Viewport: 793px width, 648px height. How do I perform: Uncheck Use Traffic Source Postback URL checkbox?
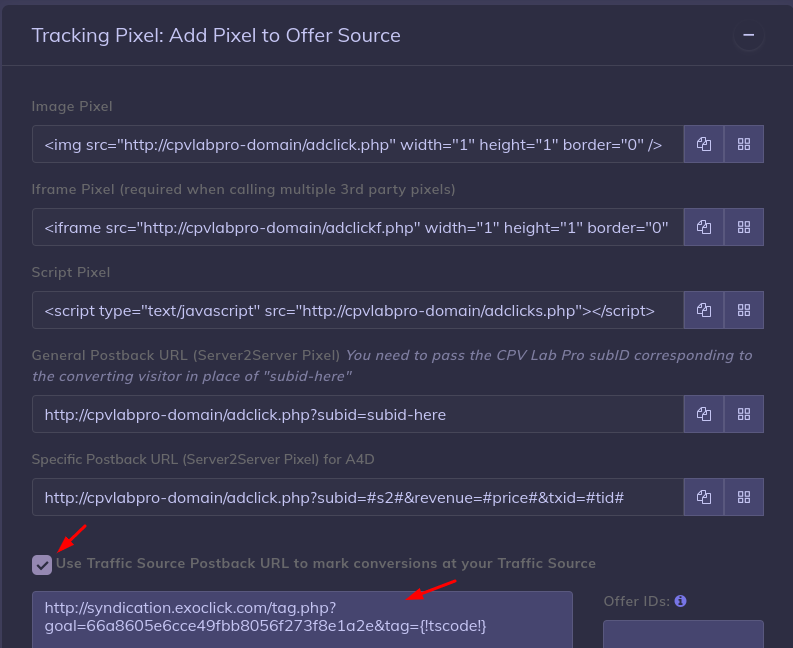pos(42,565)
